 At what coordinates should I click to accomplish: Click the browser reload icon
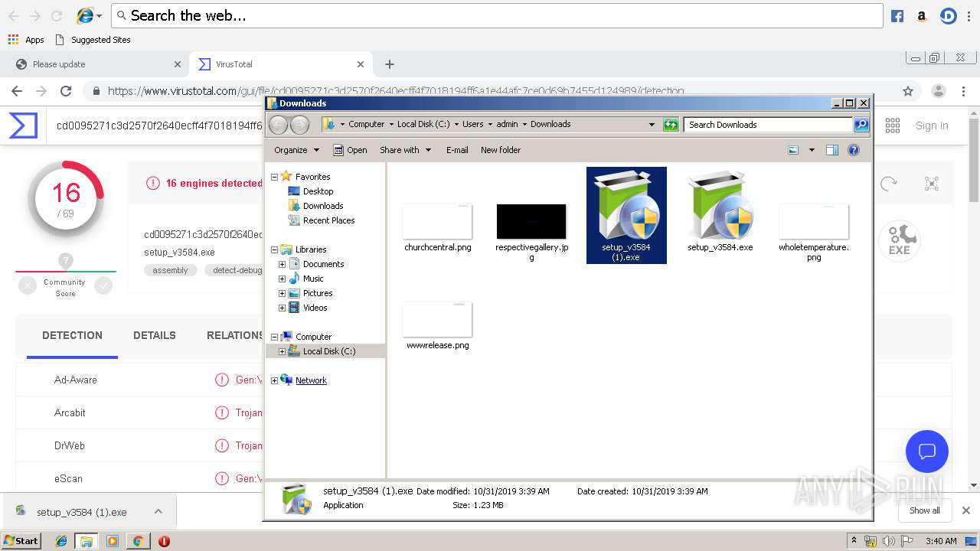point(66,91)
